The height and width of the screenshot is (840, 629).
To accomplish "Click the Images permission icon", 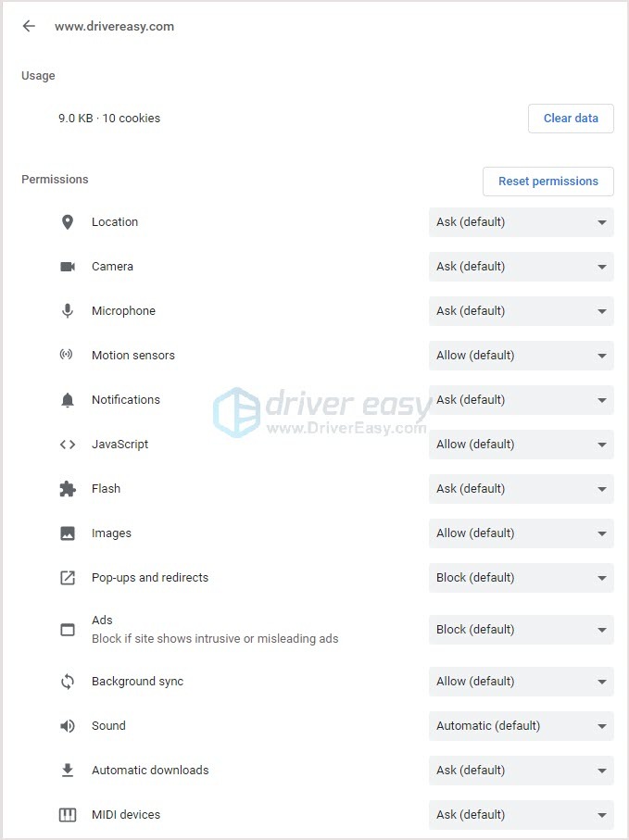I will [67, 533].
